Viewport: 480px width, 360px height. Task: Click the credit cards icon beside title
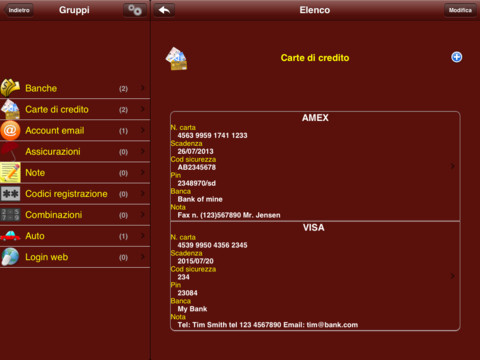tap(177, 58)
